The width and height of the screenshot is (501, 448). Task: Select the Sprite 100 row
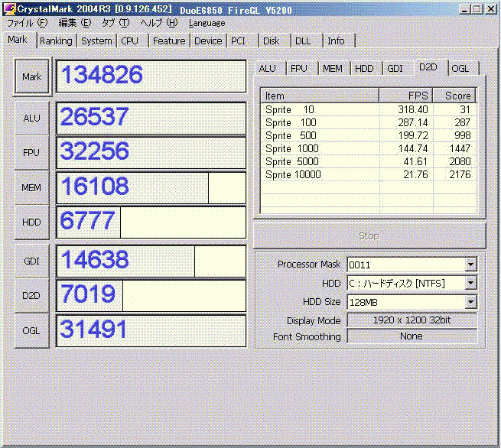click(369, 122)
